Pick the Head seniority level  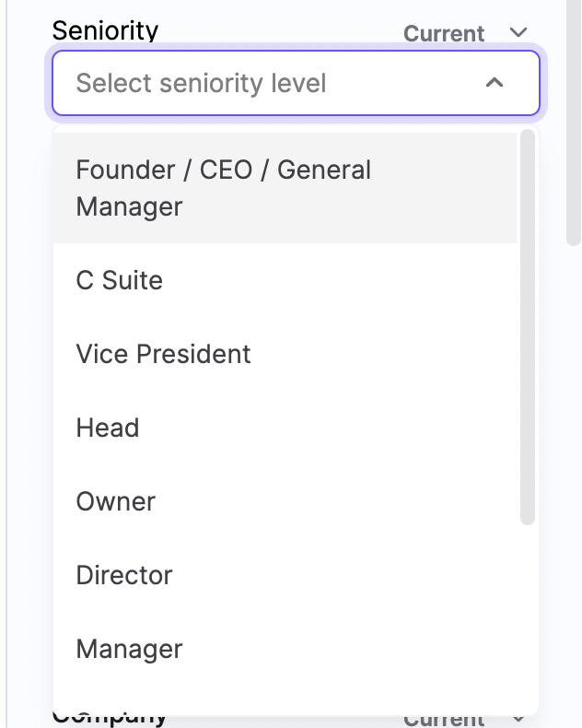(x=108, y=428)
